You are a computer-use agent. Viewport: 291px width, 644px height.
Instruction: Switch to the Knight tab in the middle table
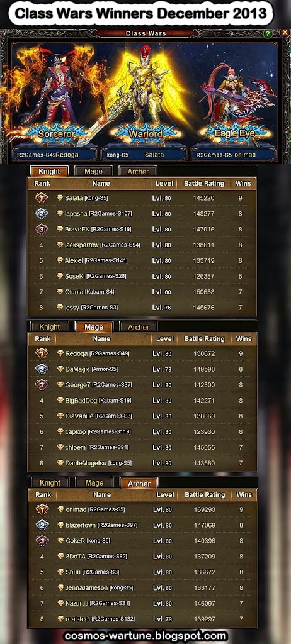(50, 327)
